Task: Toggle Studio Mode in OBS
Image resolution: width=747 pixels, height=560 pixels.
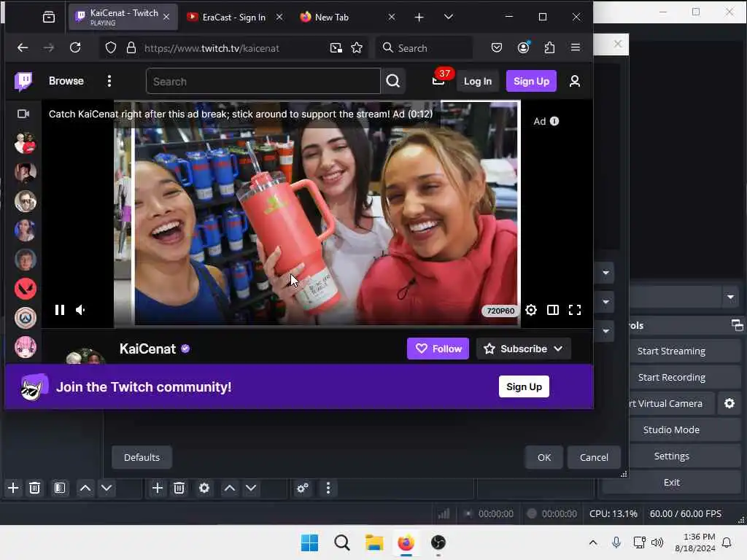Action: click(671, 429)
